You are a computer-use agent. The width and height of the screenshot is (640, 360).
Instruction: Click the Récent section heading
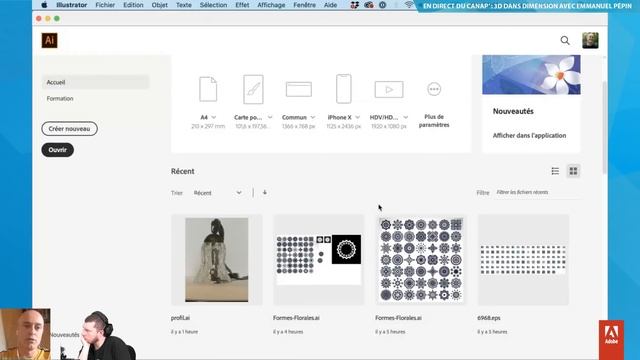click(182, 171)
